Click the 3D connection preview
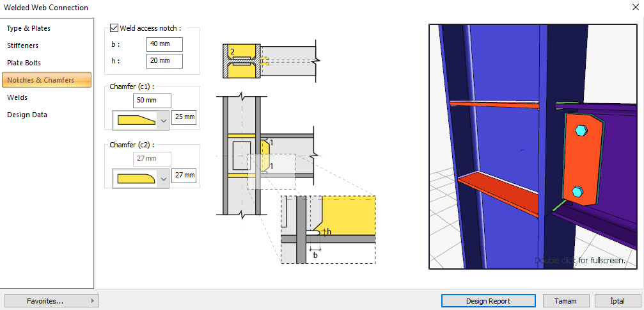This screenshot has height=310, width=644. click(x=533, y=147)
